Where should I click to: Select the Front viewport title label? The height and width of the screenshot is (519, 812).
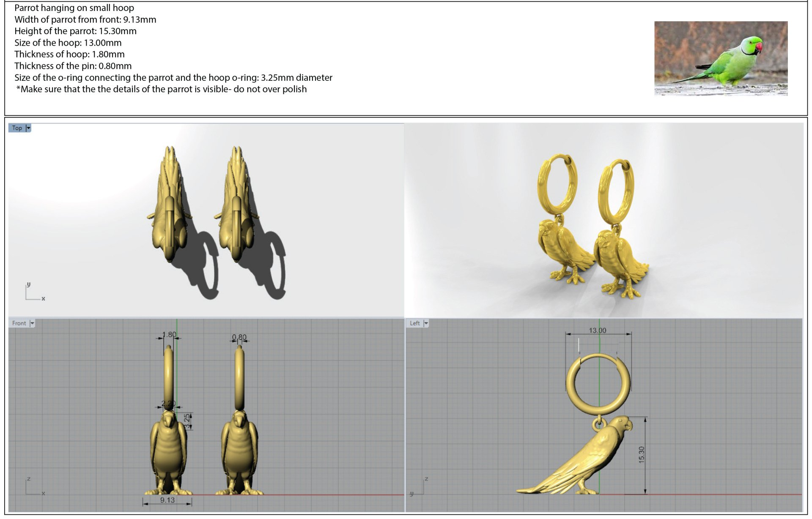coord(19,323)
